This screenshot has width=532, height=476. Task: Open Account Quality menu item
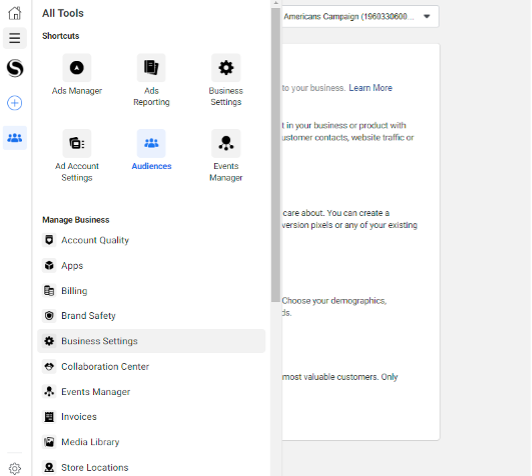pyautogui.click(x=151, y=240)
